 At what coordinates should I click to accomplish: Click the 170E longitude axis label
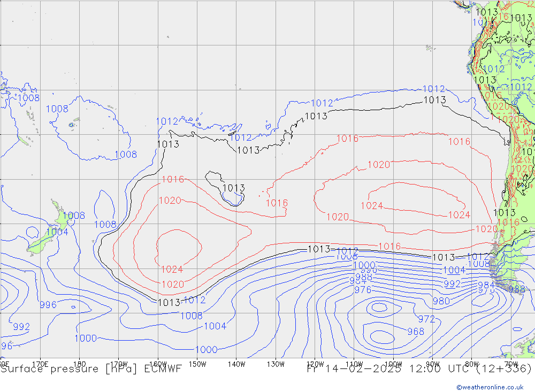[x=40, y=364]
